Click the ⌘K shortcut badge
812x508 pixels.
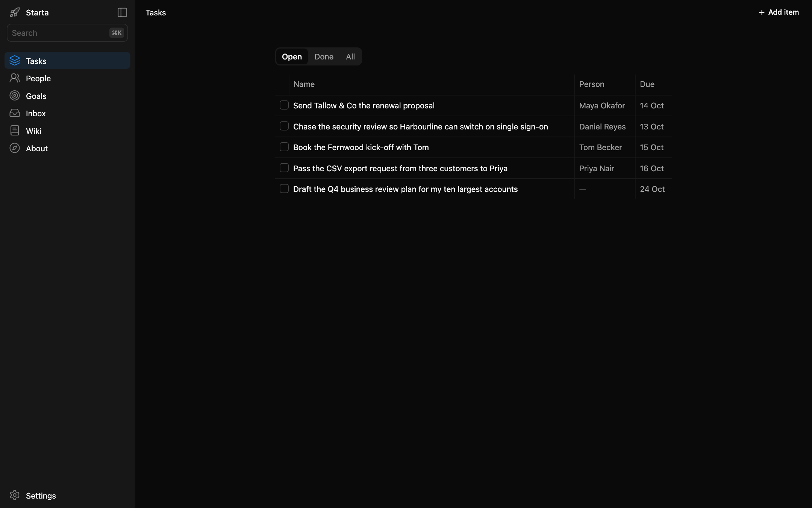(x=117, y=33)
